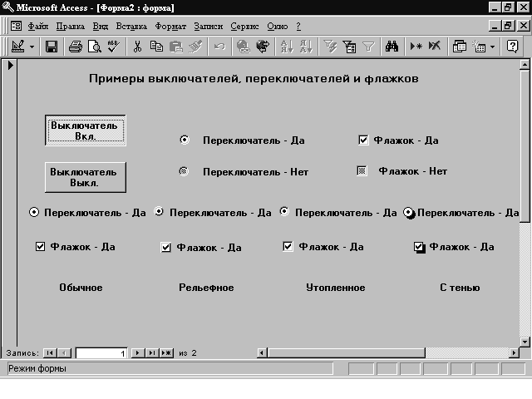The height and width of the screenshot is (399, 532).
Task: Sort records ascending
Action: pyautogui.click(x=287, y=47)
